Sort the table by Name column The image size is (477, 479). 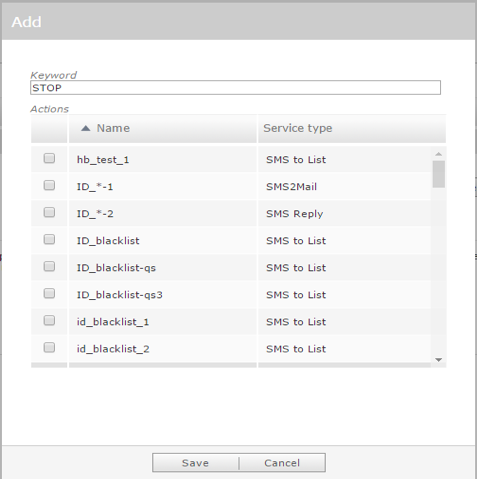113,128
